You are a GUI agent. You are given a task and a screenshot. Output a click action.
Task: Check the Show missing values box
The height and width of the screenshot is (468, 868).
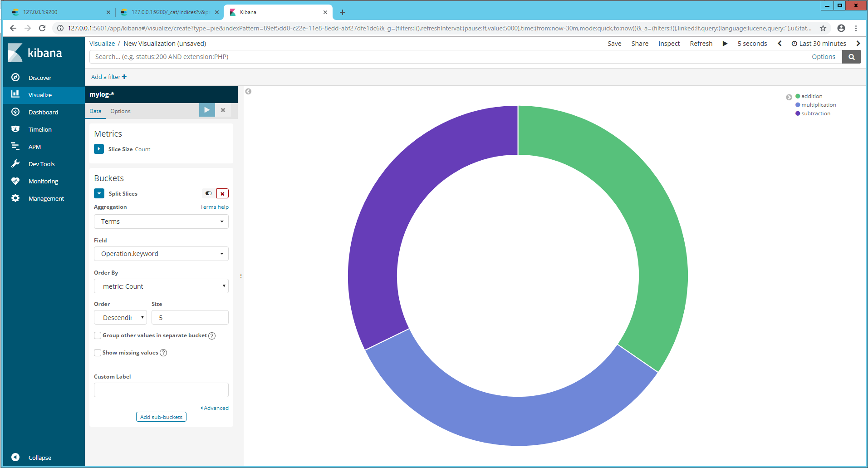click(x=98, y=353)
